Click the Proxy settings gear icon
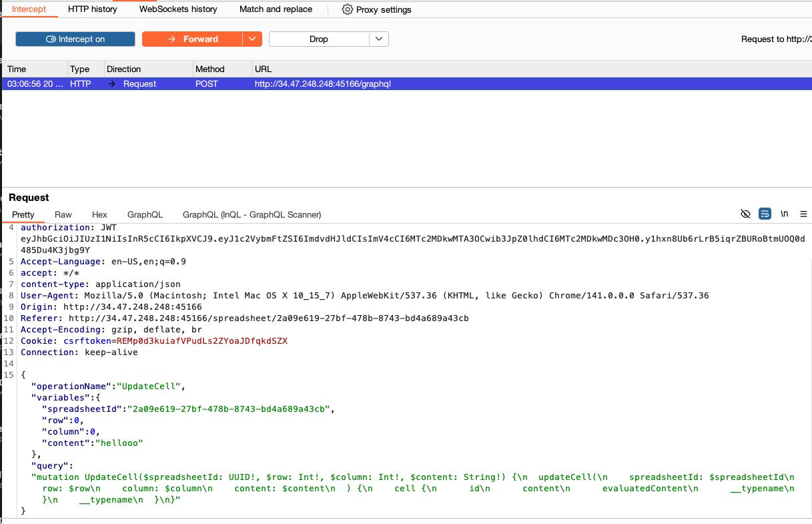 coord(348,9)
